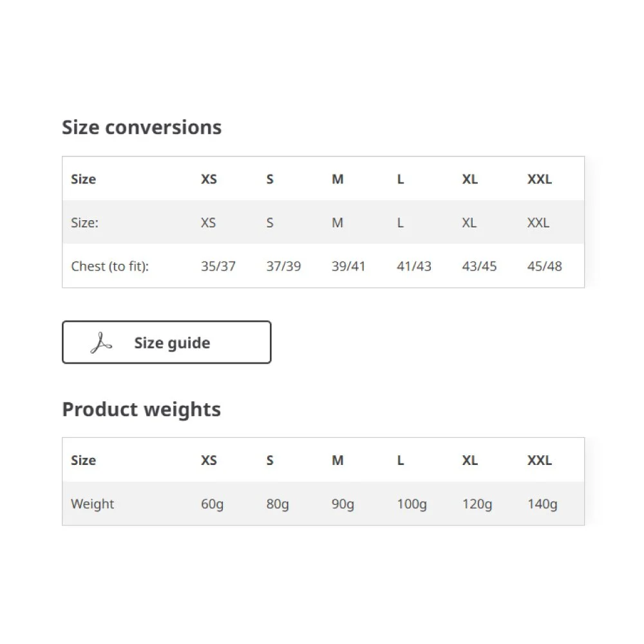Click chest measurement 45/48 cell
Image resolution: width=644 pixels, height=644 pixels.
tap(545, 266)
